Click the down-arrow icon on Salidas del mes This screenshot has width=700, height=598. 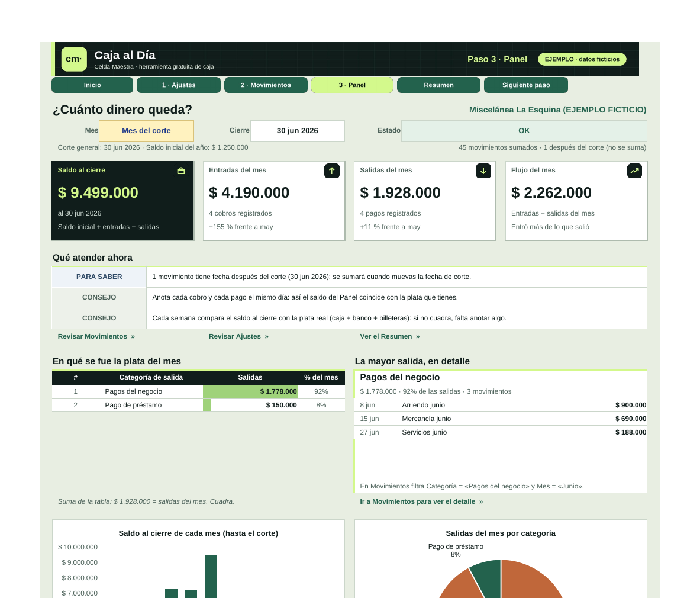tap(483, 171)
